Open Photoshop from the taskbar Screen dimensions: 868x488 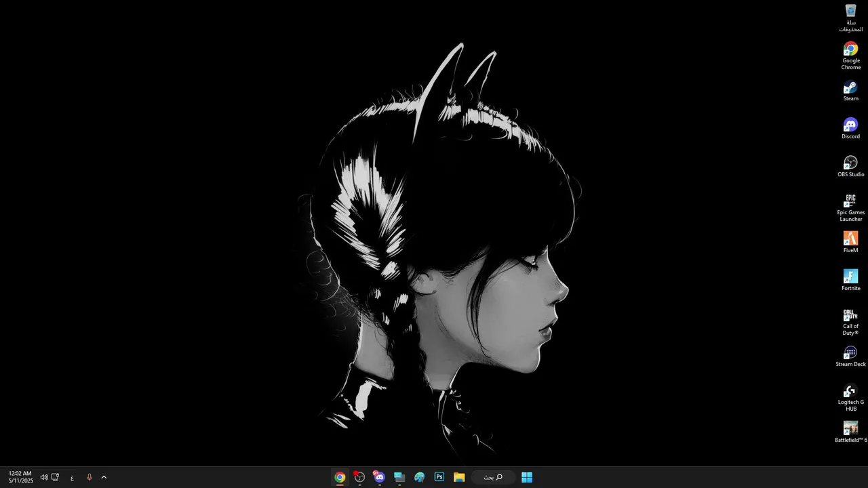click(x=439, y=477)
